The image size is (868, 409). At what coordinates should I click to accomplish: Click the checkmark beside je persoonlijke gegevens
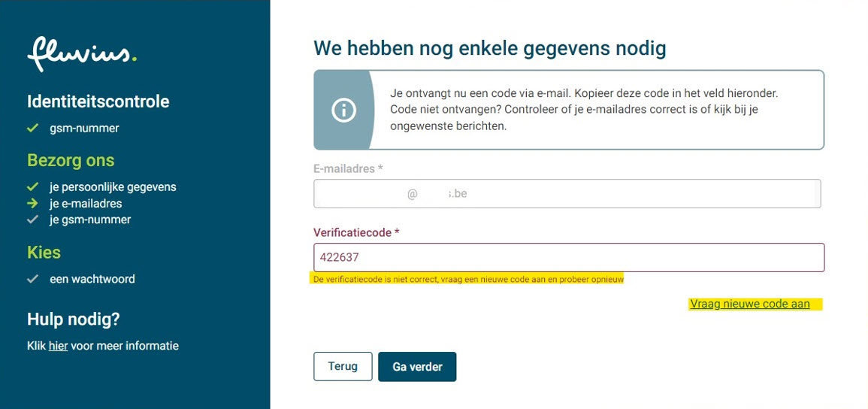pos(32,186)
